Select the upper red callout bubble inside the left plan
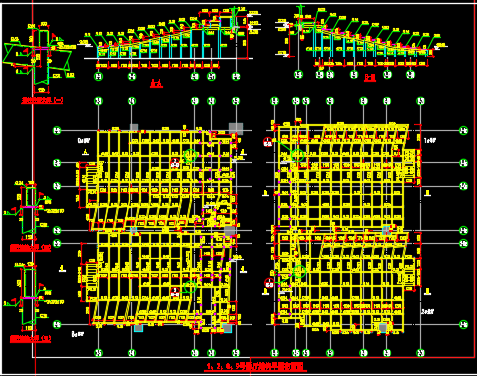 [175, 163]
